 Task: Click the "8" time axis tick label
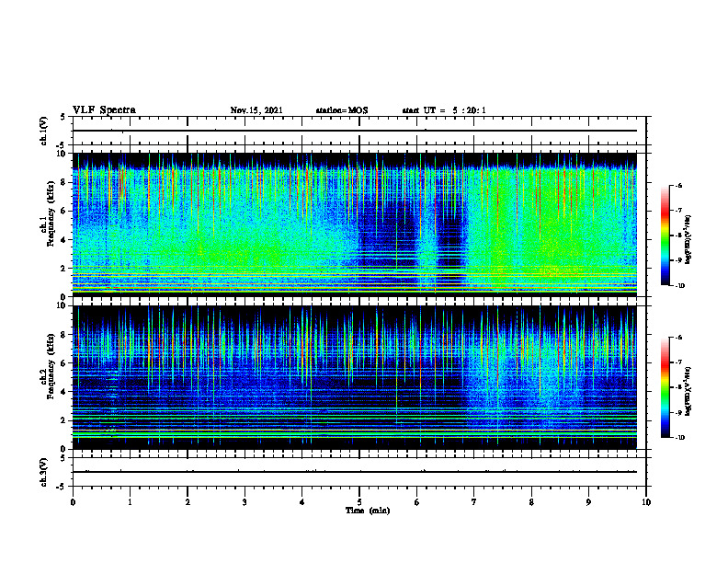pos(531,502)
